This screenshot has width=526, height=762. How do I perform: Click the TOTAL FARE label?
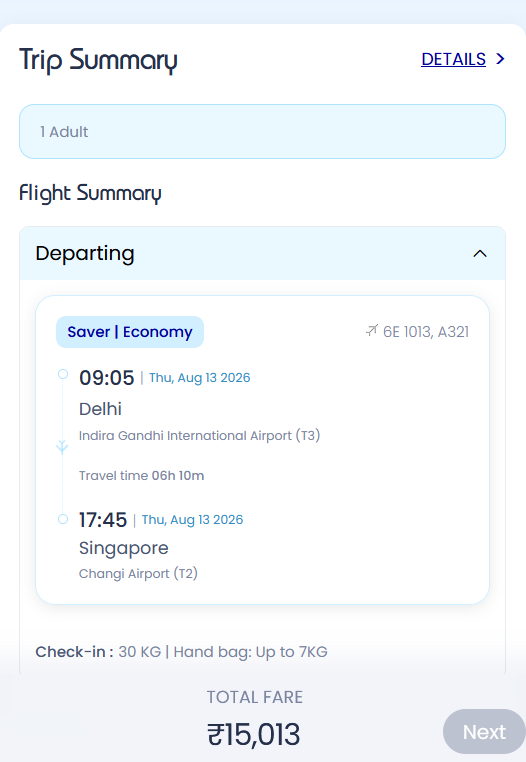coord(255,697)
